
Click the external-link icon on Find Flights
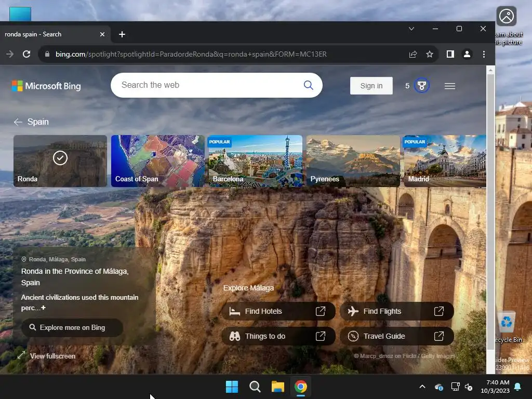pos(439,311)
